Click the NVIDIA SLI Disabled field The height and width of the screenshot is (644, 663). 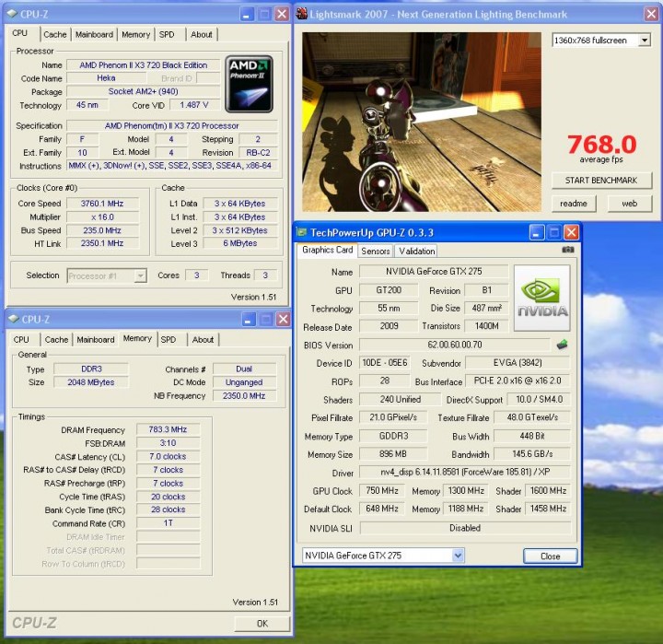tap(465, 528)
